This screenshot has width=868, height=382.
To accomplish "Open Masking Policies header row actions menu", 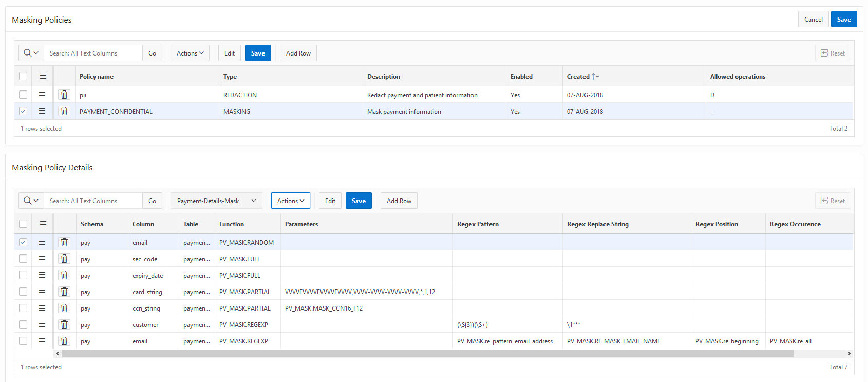I will click(x=43, y=76).
